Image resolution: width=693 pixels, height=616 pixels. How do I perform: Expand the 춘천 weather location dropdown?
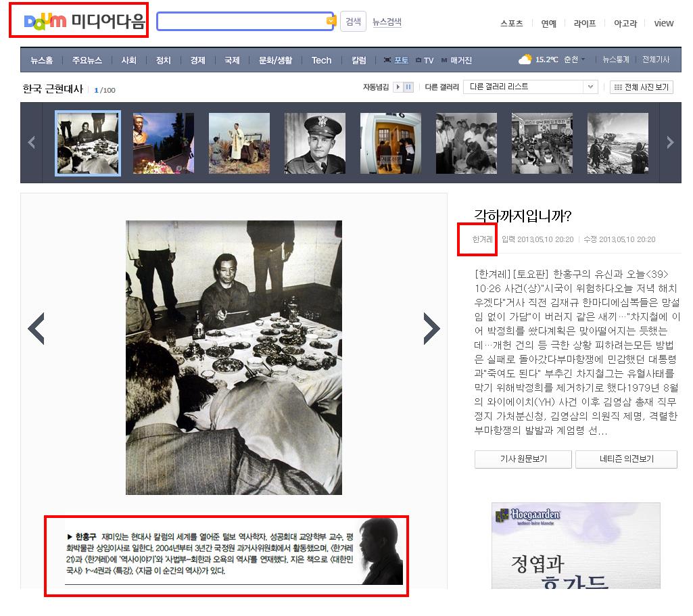(x=575, y=60)
